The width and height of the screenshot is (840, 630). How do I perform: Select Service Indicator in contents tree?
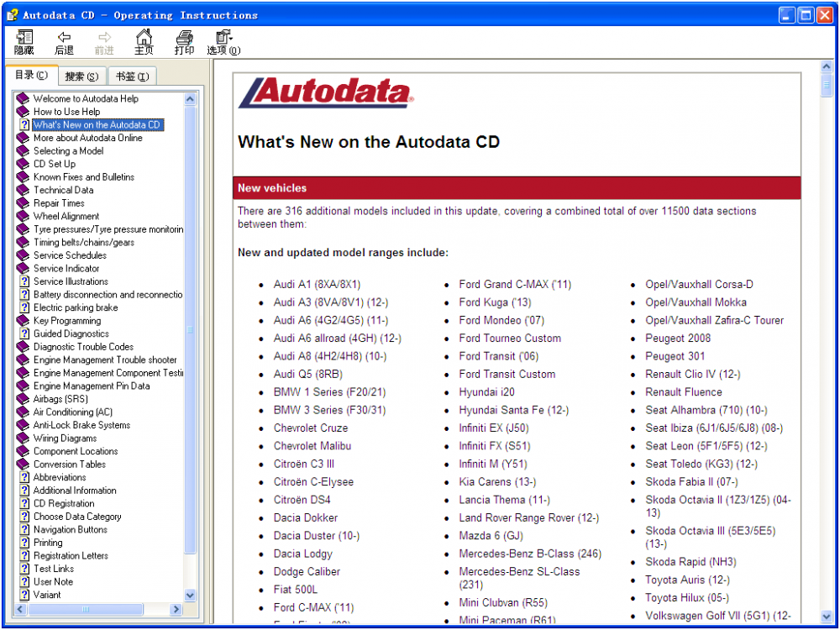click(x=66, y=269)
